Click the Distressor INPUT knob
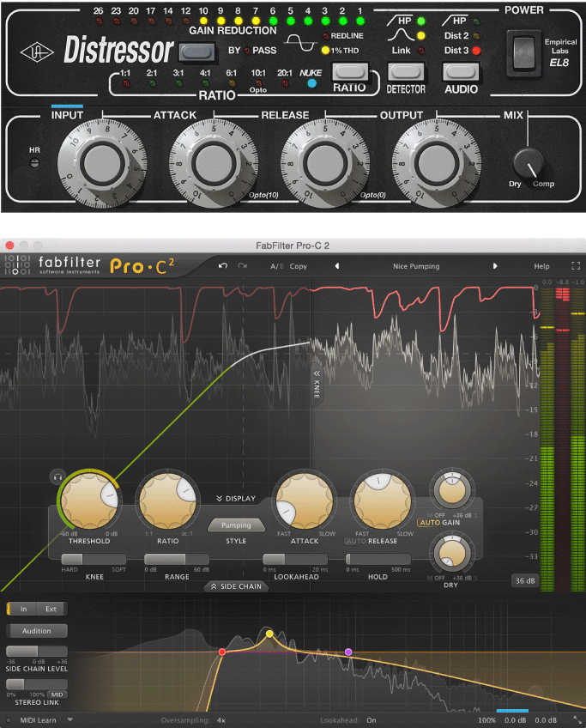This screenshot has width=586, height=728. pos(102,163)
